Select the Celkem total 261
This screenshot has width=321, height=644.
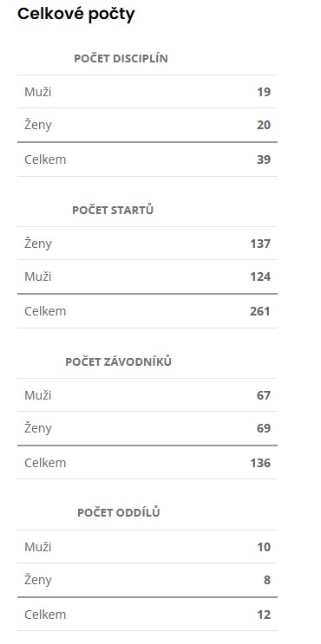(x=260, y=311)
